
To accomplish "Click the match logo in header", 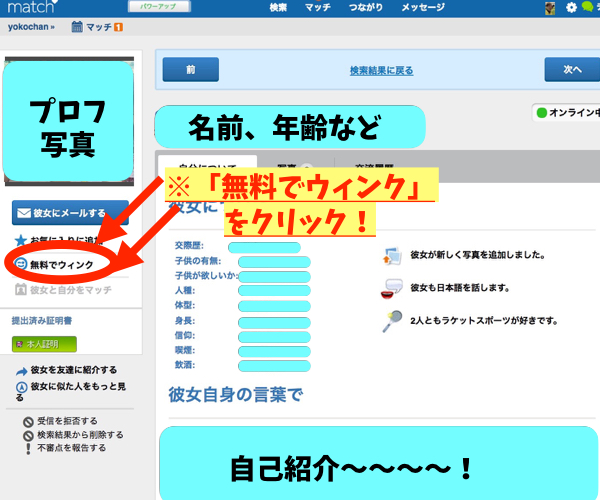I will [x=33, y=7].
